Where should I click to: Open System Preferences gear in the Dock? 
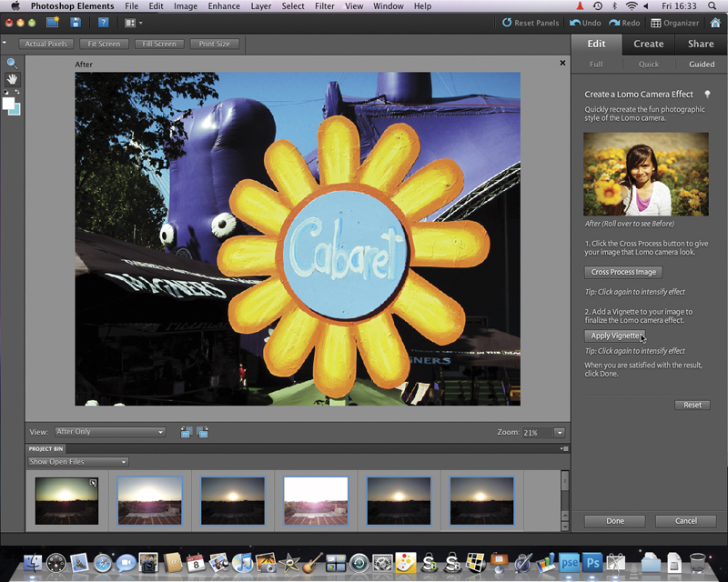[x=382, y=563]
